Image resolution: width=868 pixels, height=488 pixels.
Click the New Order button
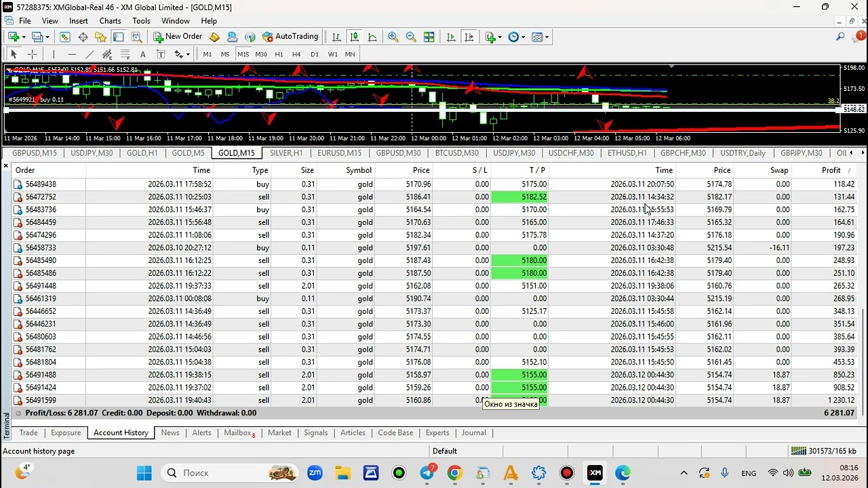point(177,37)
